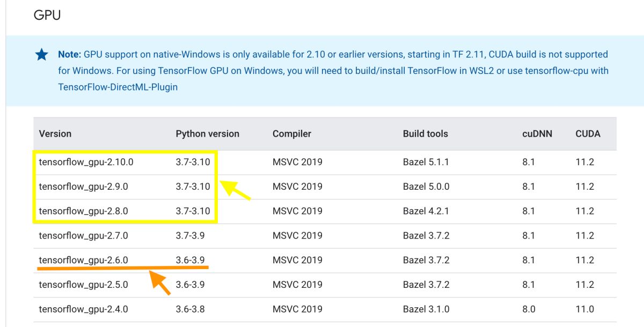Viewport: 644px width, 327px height.
Task: Click cuDNN 8.1 in tensorflow_gpu-2.10.0 row
Action: [529, 162]
